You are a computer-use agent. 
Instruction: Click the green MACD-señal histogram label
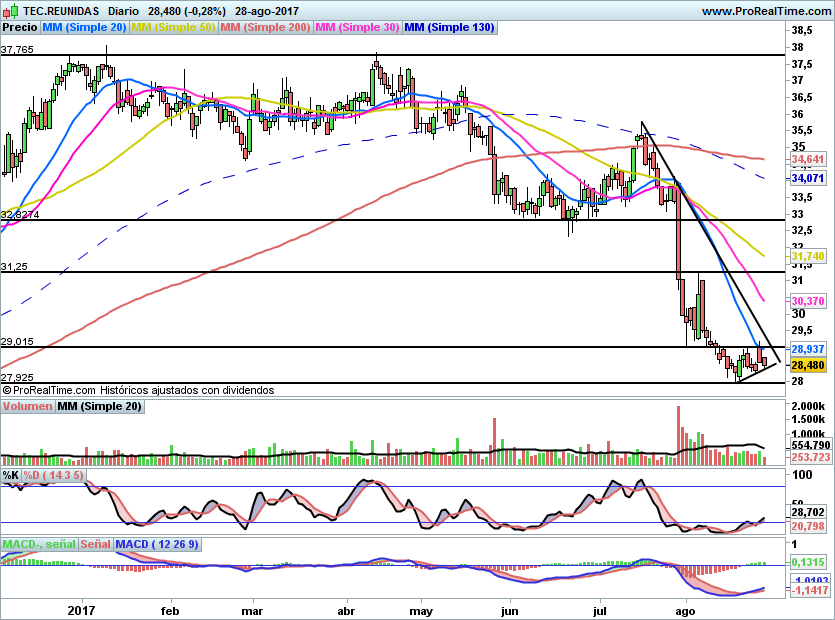(x=38, y=544)
